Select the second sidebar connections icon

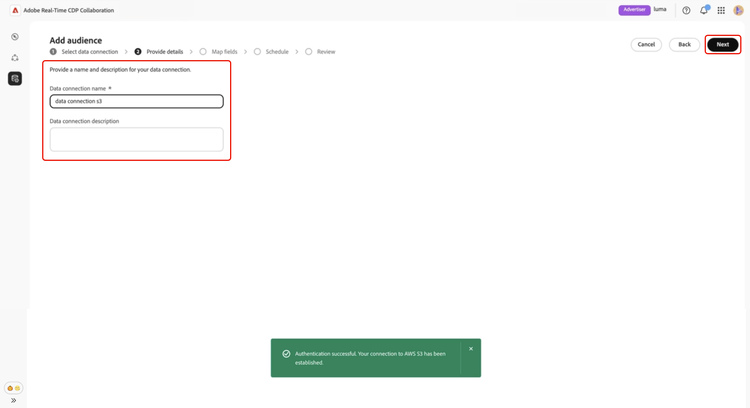[x=15, y=58]
